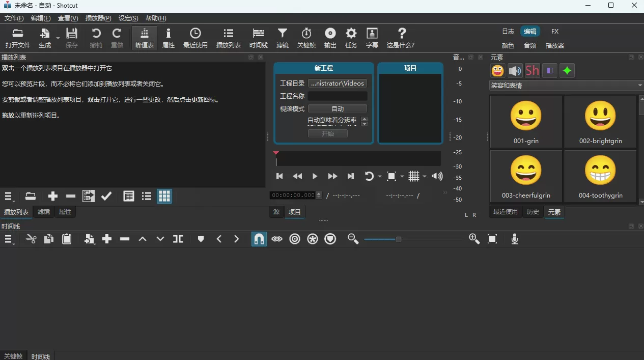
Task: Open the 字幕 subtitles icon
Action: (x=372, y=38)
